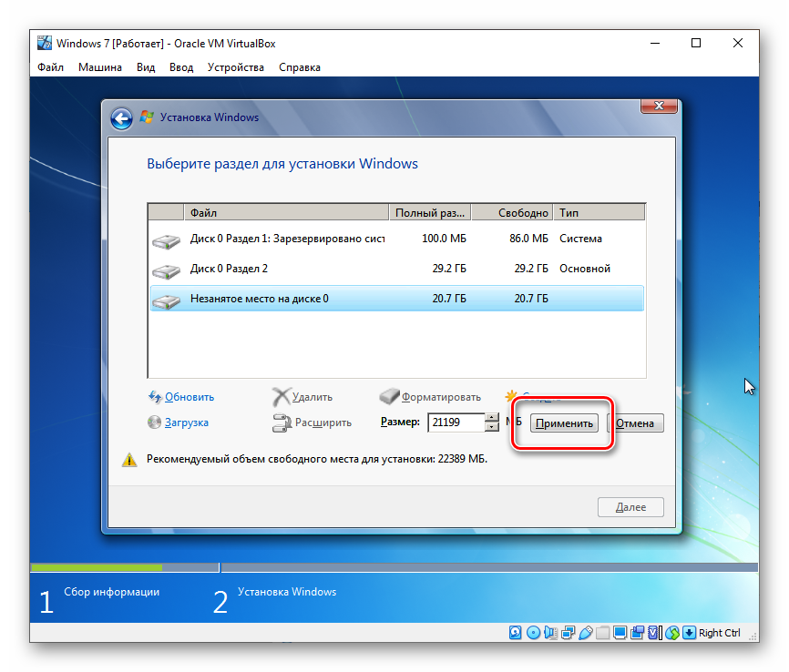Click the Сбор информации step label
Image resolution: width=789 pixels, height=672 pixels.
tap(112, 592)
